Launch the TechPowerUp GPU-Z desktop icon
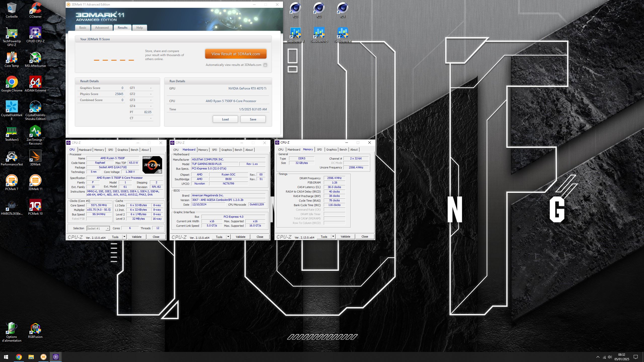 tap(12, 37)
